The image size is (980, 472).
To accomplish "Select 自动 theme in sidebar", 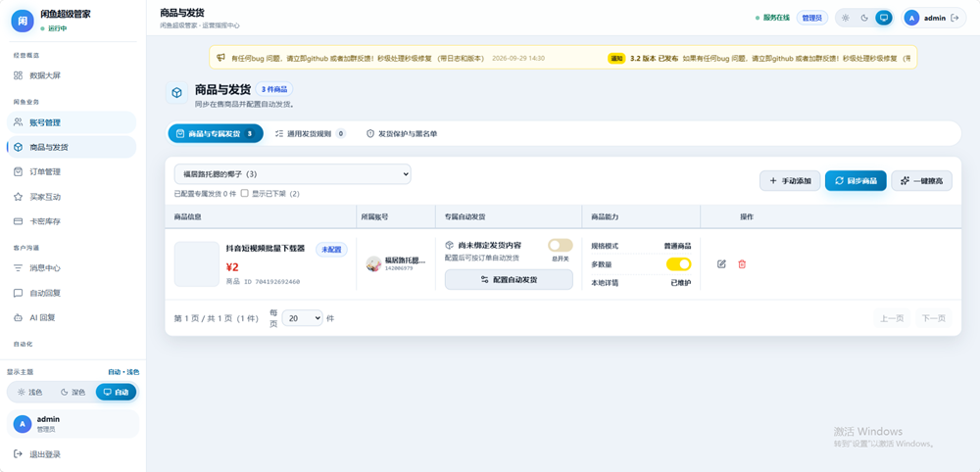I will (x=116, y=392).
